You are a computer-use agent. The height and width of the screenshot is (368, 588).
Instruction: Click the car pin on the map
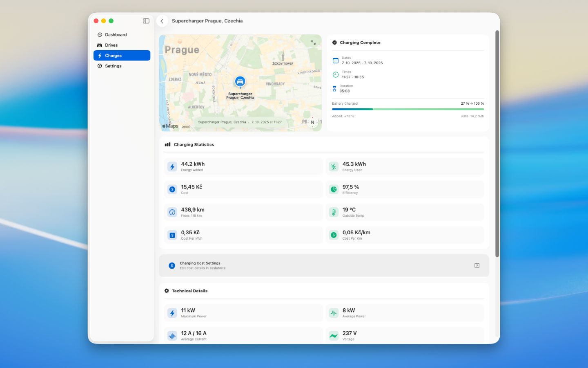(240, 81)
